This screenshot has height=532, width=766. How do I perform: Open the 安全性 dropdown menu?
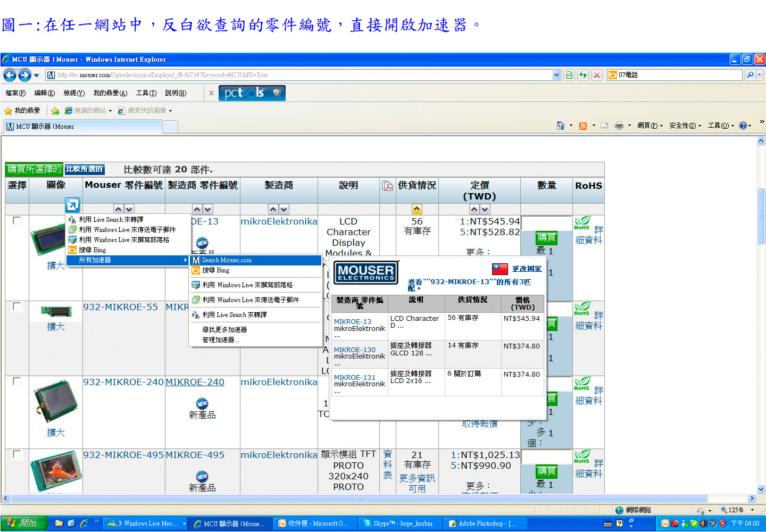[x=685, y=126]
